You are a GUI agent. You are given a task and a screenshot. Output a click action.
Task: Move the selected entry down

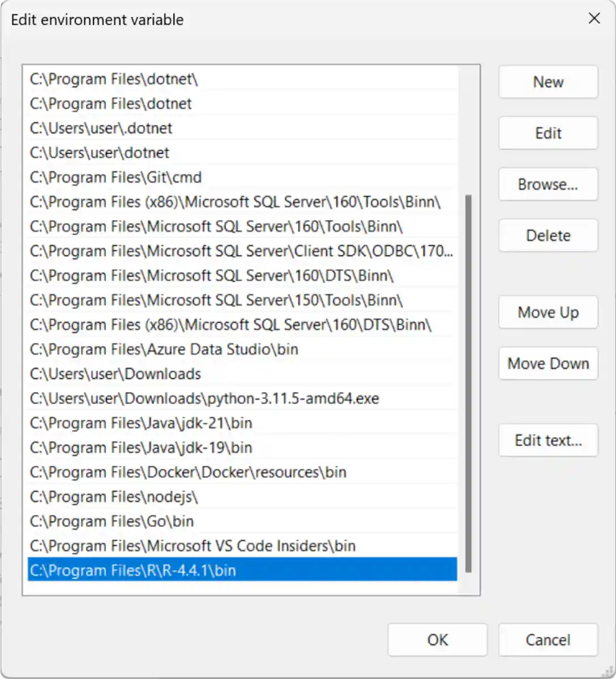click(547, 363)
